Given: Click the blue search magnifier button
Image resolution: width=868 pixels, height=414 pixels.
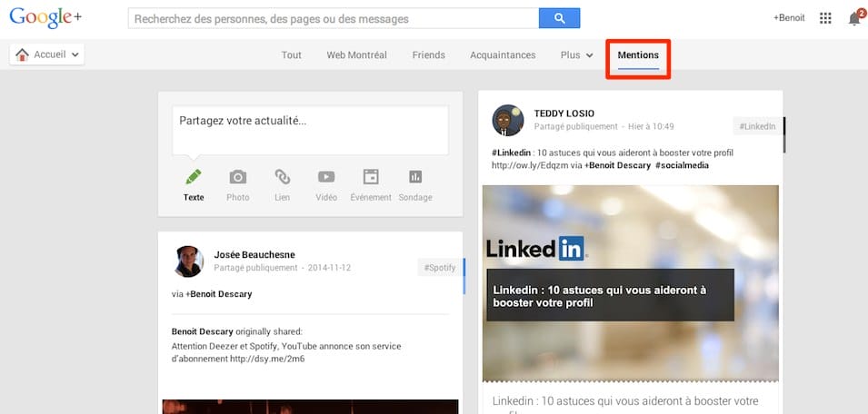Looking at the screenshot, I should pos(559,18).
